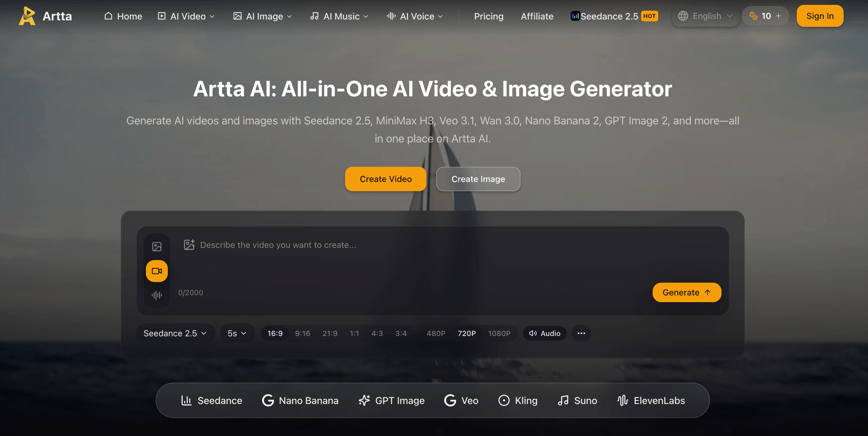The width and height of the screenshot is (868, 436).
Task: Click the ElevenLabs model shortcut
Action: tap(651, 400)
